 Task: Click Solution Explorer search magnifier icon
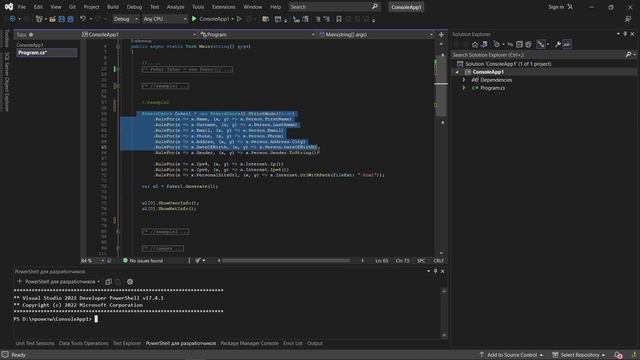629,55
